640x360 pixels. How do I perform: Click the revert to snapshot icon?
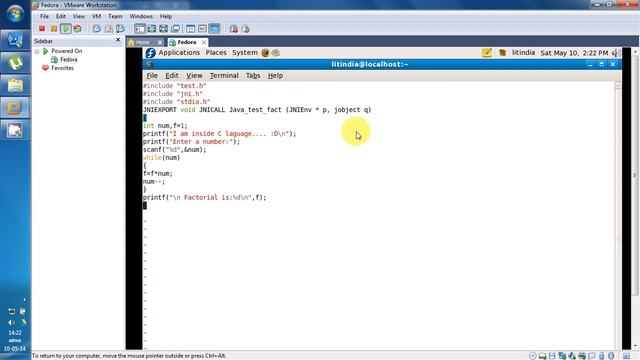pos(108,29)
